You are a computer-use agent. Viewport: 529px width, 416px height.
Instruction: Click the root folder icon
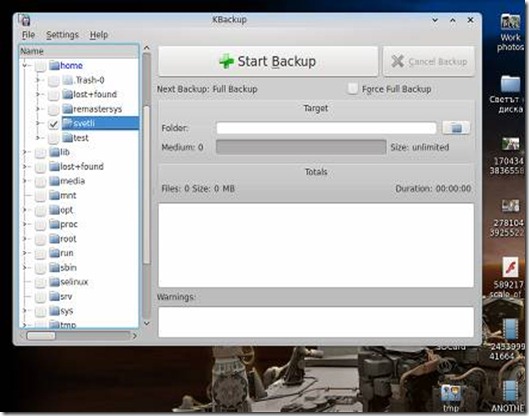54,239
